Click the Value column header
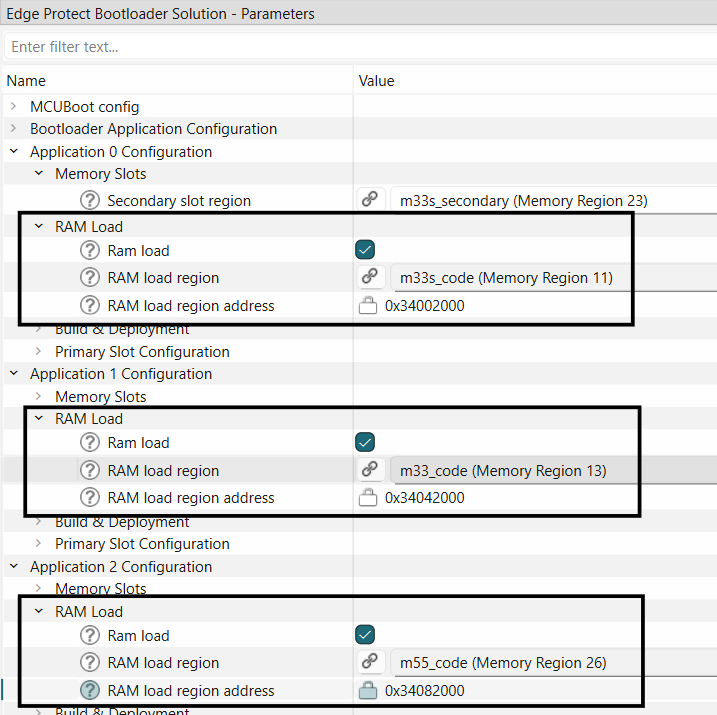This screenshot has width=717, height=715. [x=376, y=81]
